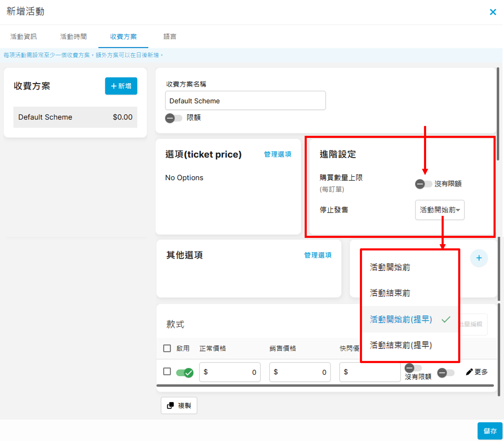
Task: Check the header 啟用 select-all checkbox
Action: [167, 348]
